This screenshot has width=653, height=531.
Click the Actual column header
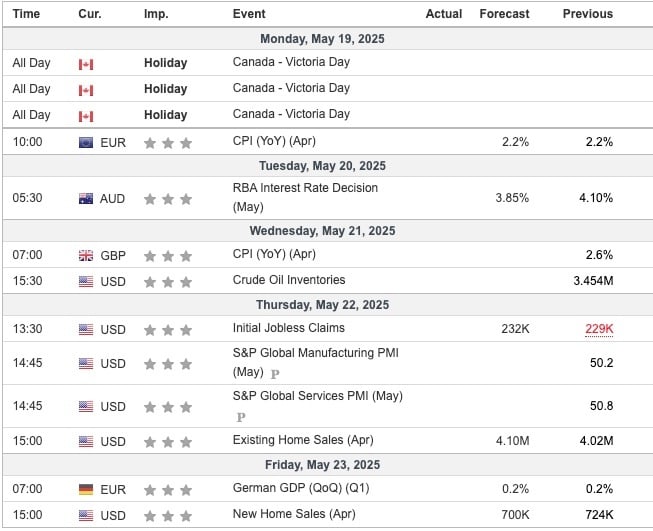(x=444, y=14)
